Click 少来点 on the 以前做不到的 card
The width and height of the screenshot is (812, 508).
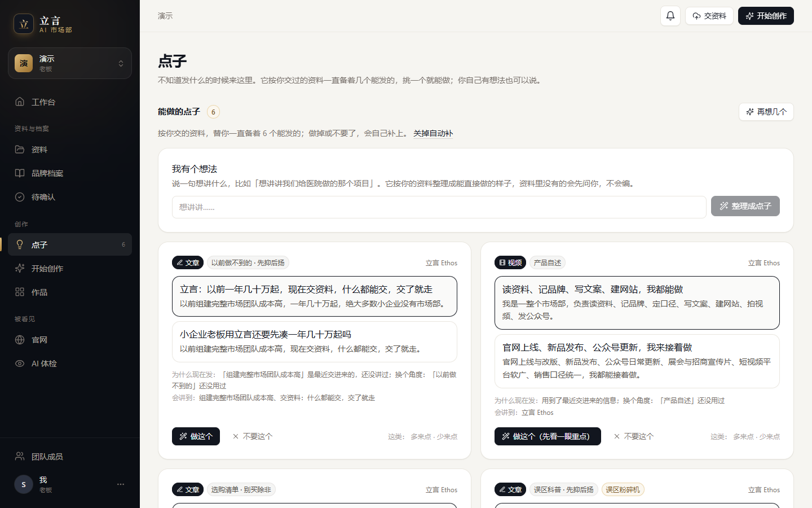click(x=447, y=436)
